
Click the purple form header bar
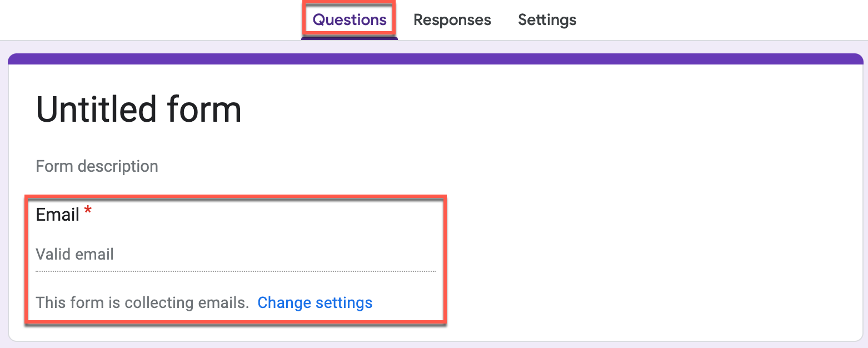point(435,59)
